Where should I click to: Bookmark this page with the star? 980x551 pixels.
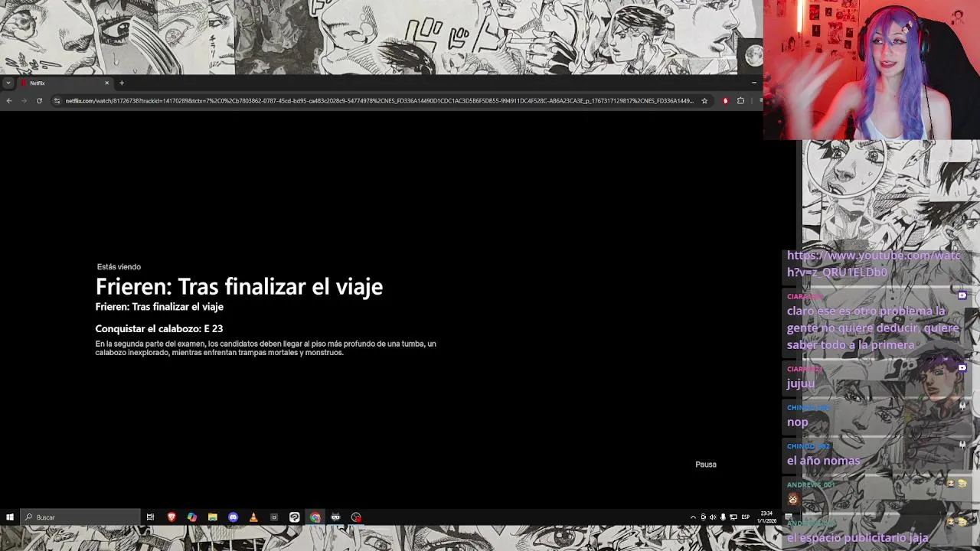704,100
